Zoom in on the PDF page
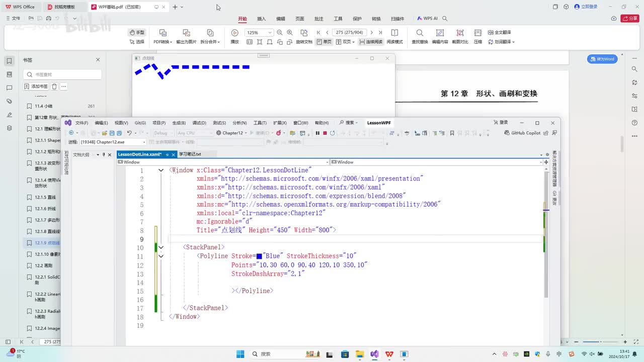644x362 pixels. coord(290,32)
